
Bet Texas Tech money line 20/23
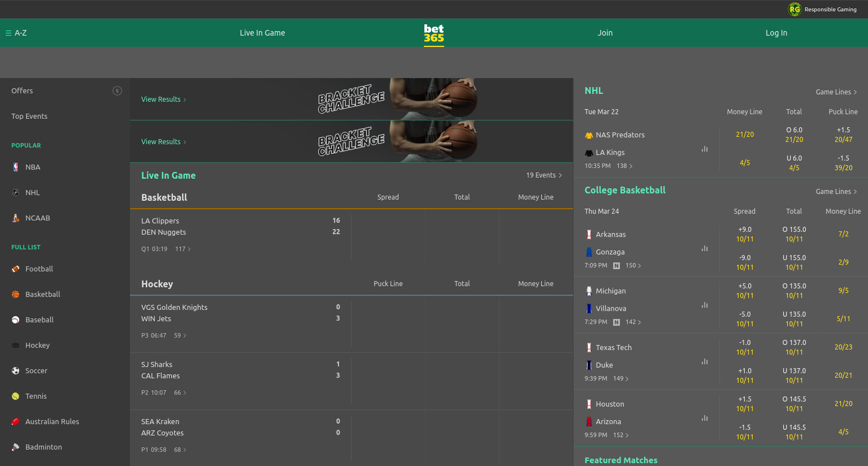(843, 347)
